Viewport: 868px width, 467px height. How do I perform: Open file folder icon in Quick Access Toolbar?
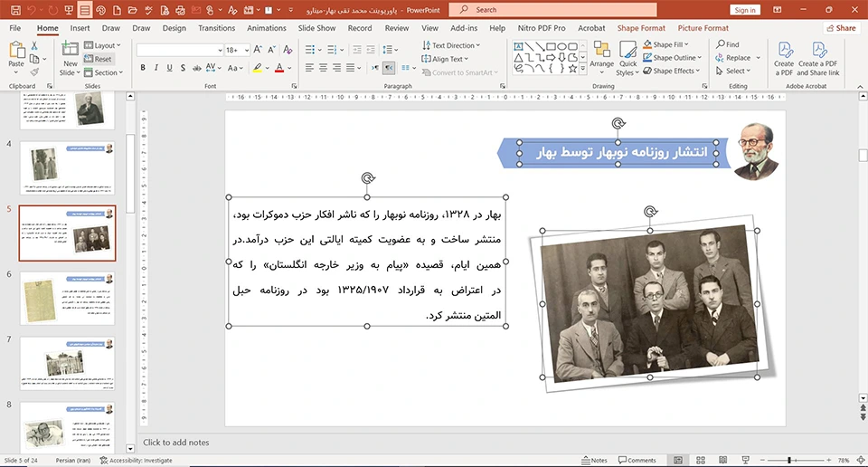tap(132, 10)
